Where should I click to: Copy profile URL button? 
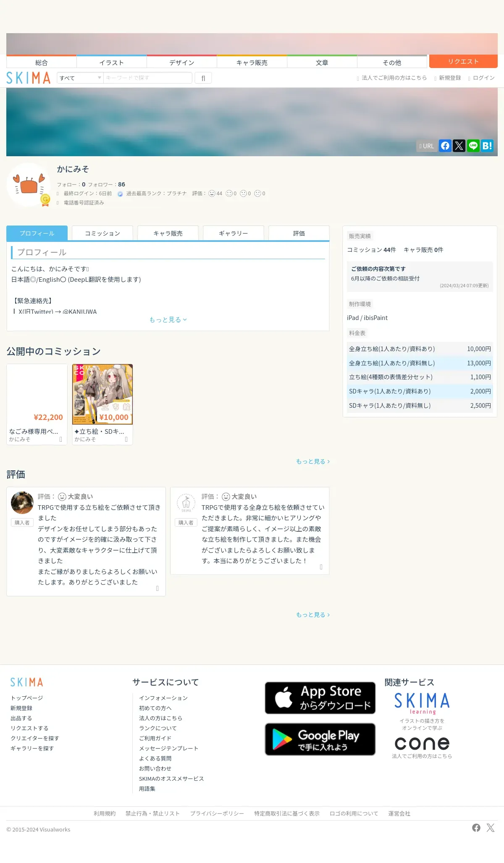tap(427, 146)
